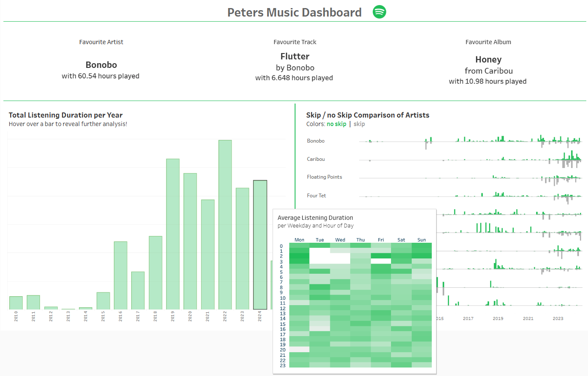Click the Spotify logo beside the dashboard title

tap(379, 12)
